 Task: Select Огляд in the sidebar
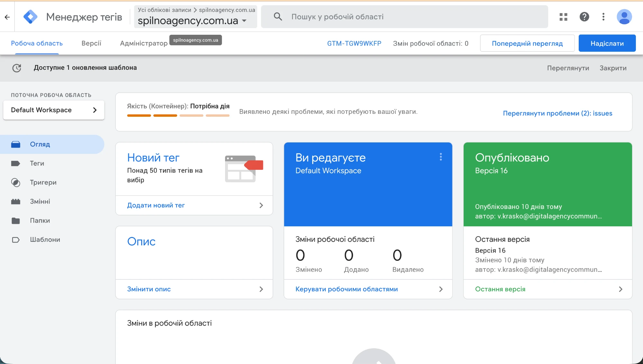(x=52, y=144)
